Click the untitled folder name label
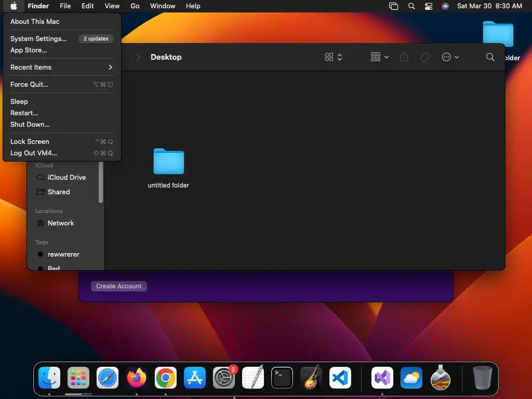Image resolution: width=532 pixels, height=399 pixels. pos(168,185)
